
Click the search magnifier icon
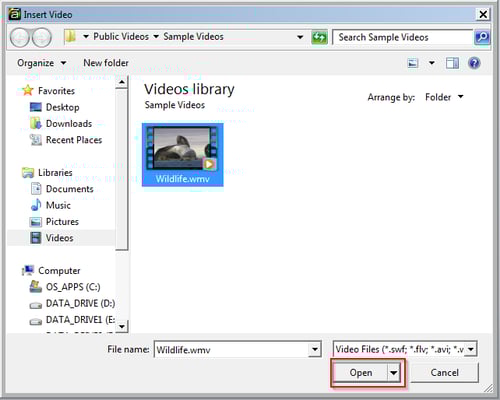point(482,37)
